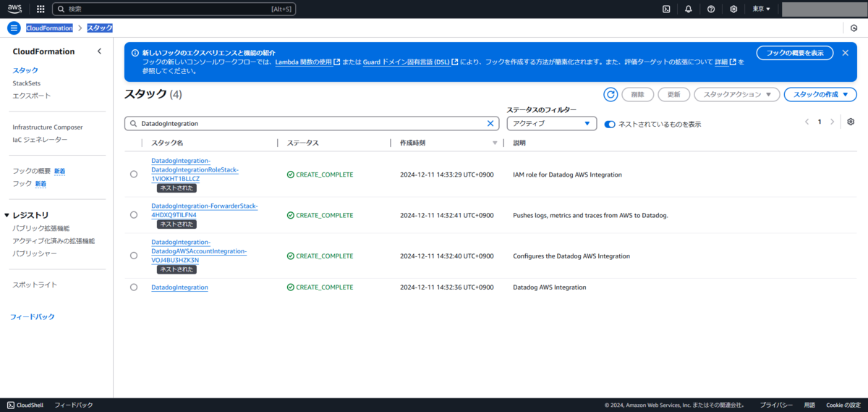Open the DatadogIntegrationRoleStack link
This screenshot has height=412, width=868.
point(195,169)
